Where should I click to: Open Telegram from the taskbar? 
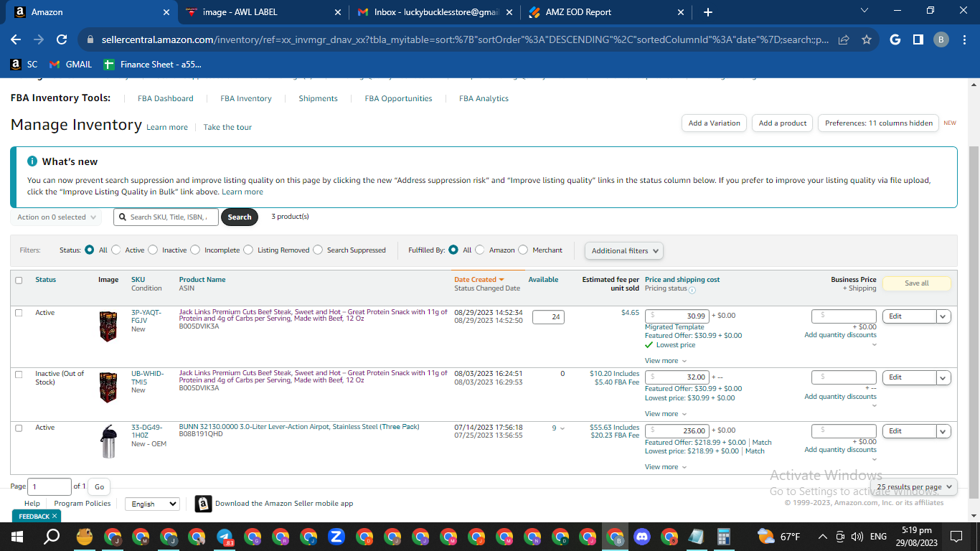(225, 537)
